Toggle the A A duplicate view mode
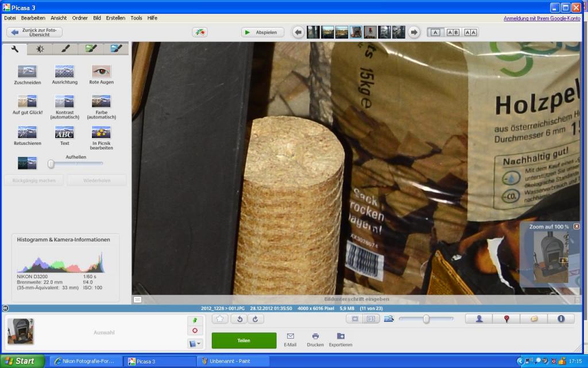The height and width of the screenshot is (368, 588). pyautogui.click(x=470, y=32)
